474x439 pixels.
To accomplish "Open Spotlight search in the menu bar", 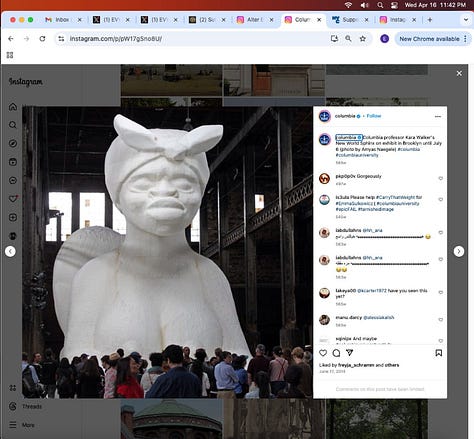I will [380, 5].
